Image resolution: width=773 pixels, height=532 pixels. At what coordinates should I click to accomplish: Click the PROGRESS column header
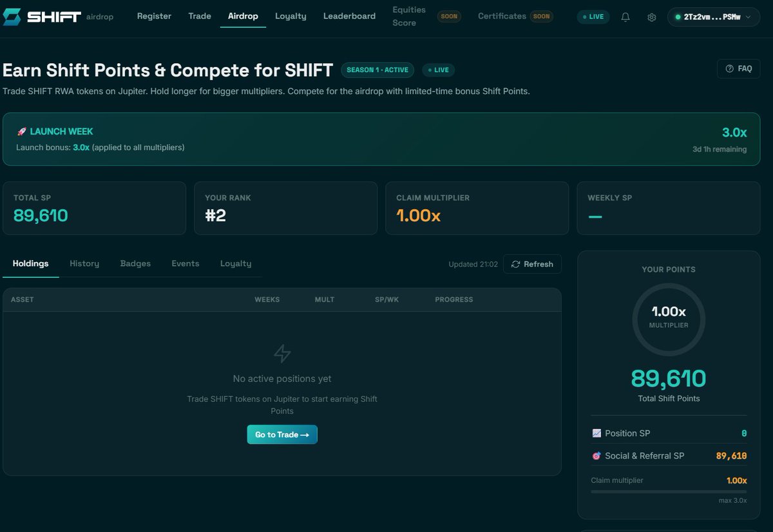(x=454, y=299)
